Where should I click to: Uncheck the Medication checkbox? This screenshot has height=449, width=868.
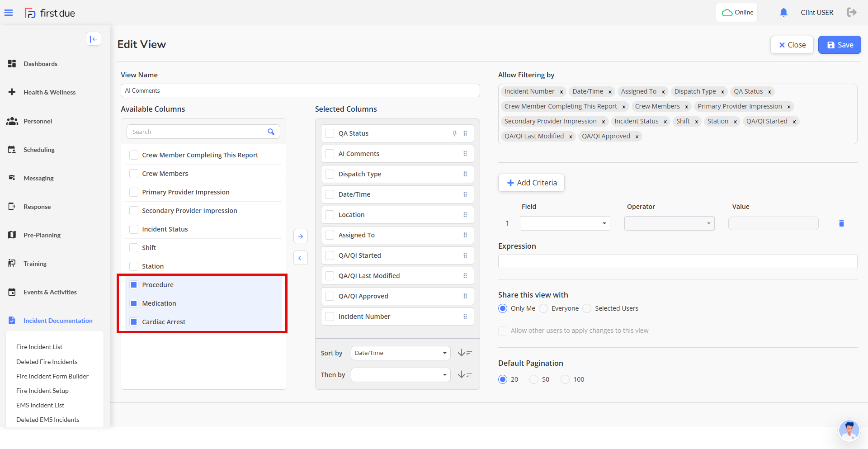click(x=134, y=303)
